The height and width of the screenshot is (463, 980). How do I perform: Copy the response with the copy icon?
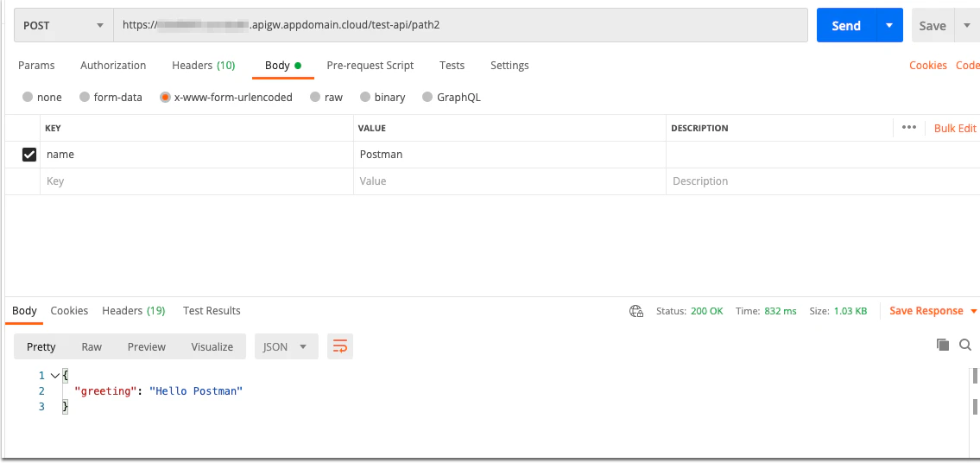[943, 344]
